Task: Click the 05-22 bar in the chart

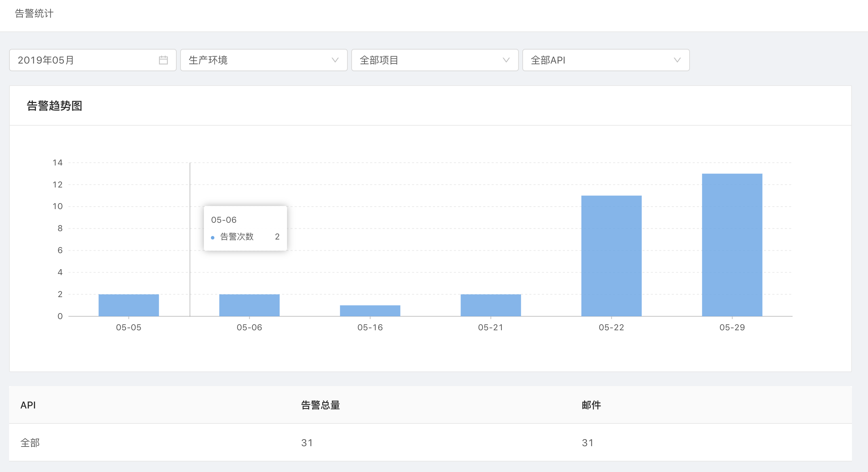Action: (x=611, y=256)
